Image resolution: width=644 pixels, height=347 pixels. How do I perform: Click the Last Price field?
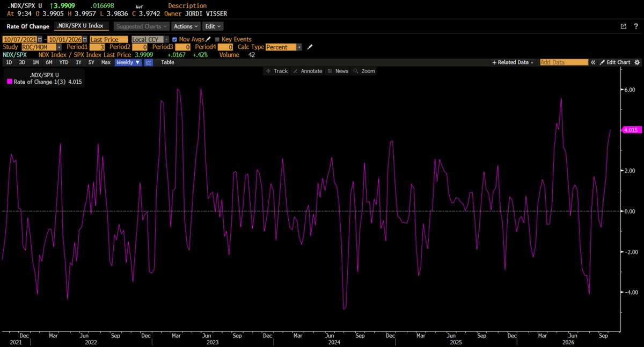pos(109,39)
